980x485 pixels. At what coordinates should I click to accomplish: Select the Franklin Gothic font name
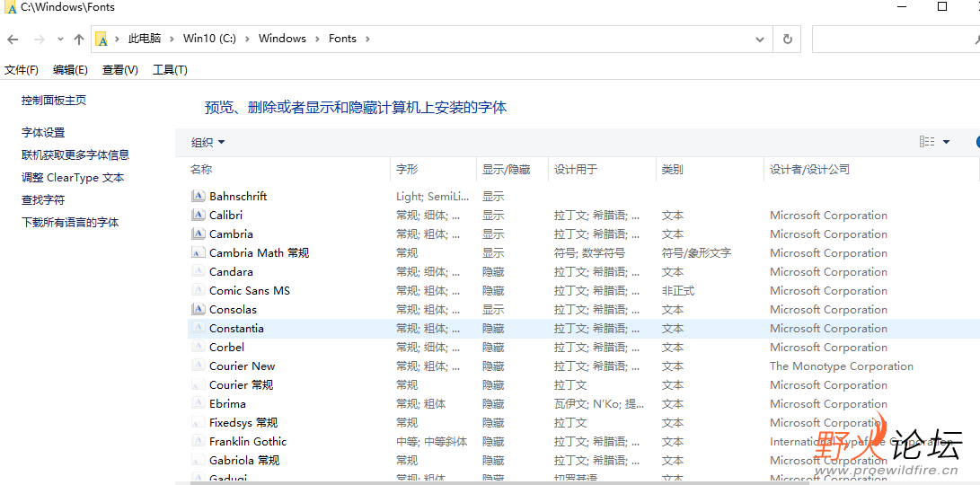[248, 441]
